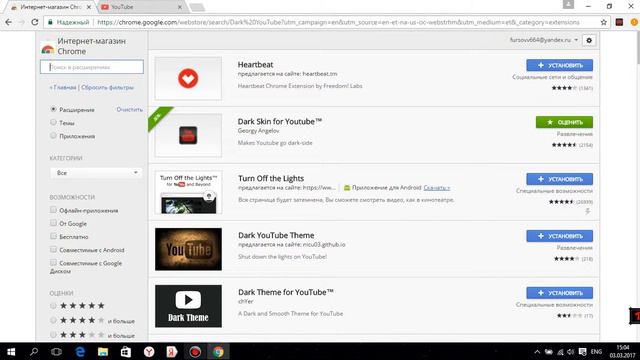
Task: Rate Dark Skin for Youtube with Оценить
Action: (564, 122)
